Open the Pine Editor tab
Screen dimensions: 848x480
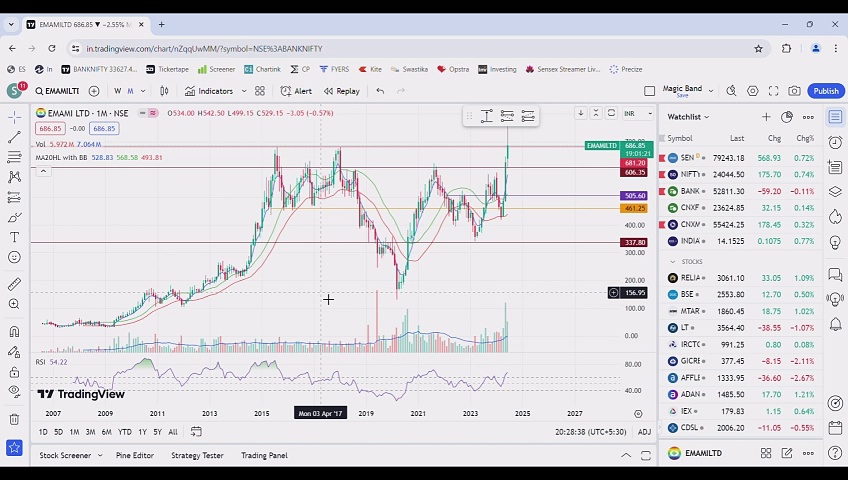135,455
